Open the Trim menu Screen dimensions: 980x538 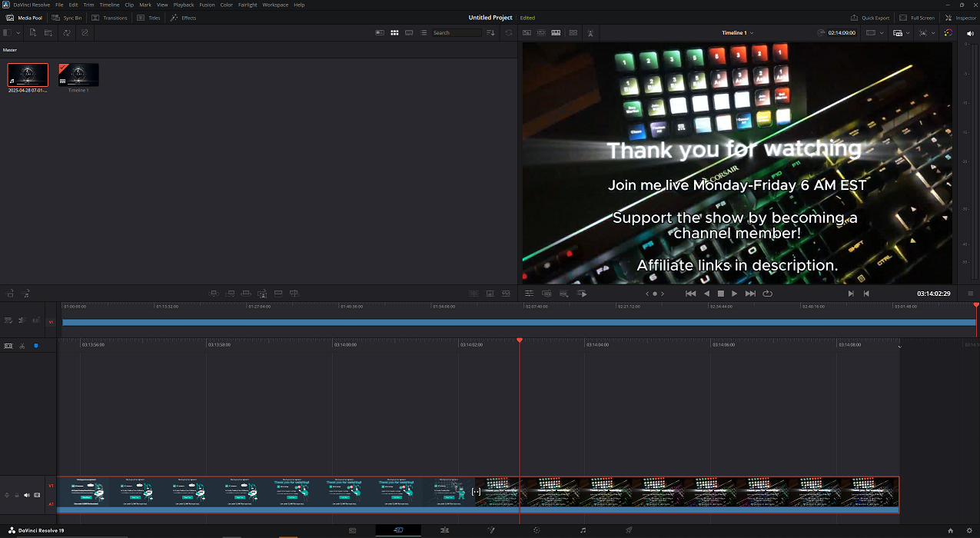[x=90, y=5]
